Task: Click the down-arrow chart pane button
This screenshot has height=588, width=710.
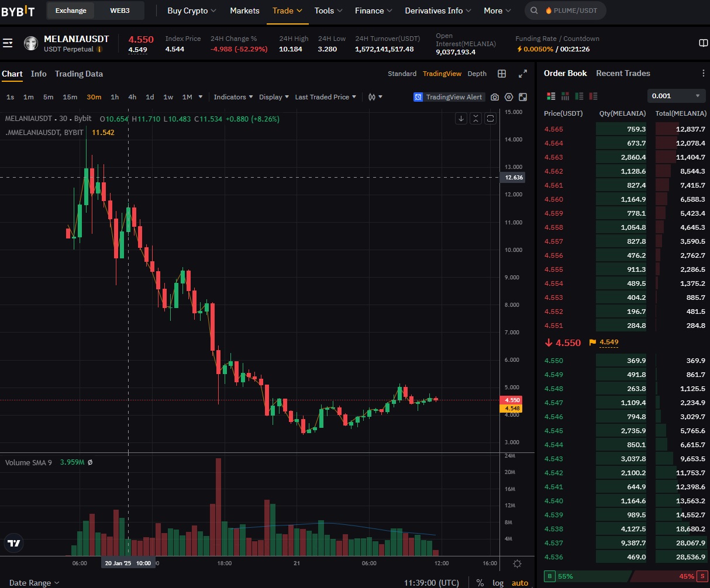Action: (x=461, y=119)
